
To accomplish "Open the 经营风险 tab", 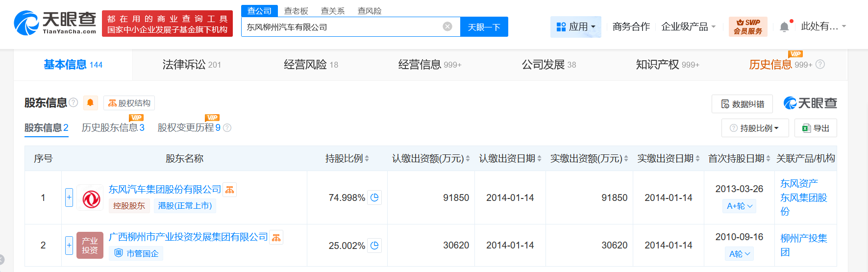I will coord(311,64).
